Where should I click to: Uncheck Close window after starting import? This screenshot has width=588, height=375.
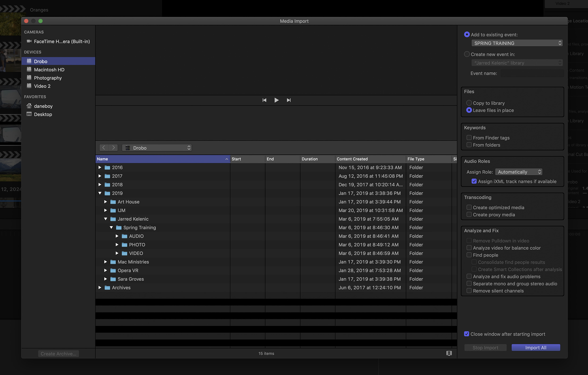(466, 334)
